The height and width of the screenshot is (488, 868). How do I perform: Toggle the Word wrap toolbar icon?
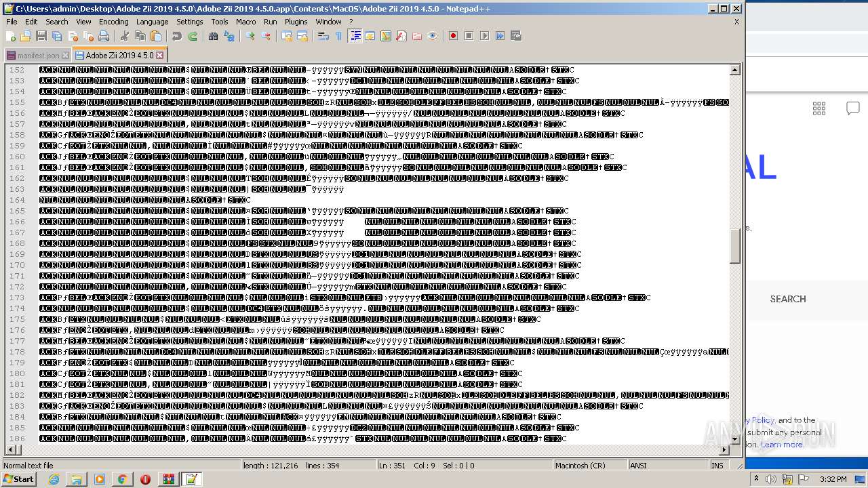[x=323, y=36]
